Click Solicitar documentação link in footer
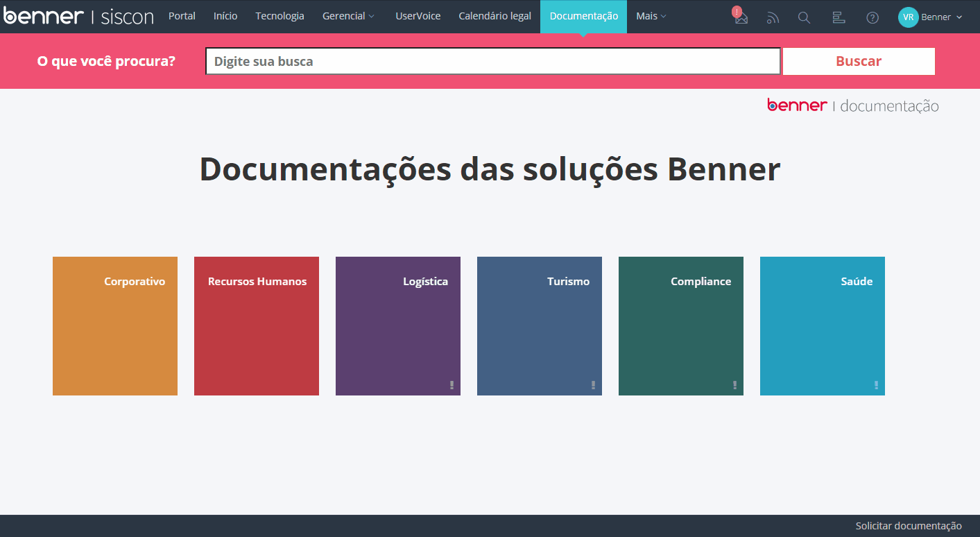Screen dimensions: 980x537 (x=909, y=526)
